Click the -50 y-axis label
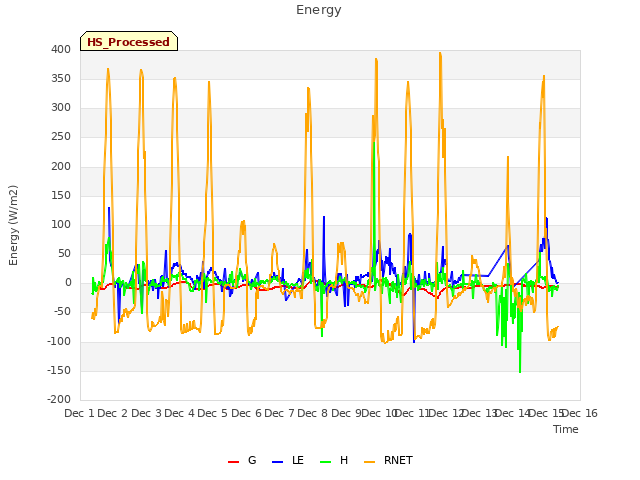Viewport: 640px width, 480px height. 63,312
